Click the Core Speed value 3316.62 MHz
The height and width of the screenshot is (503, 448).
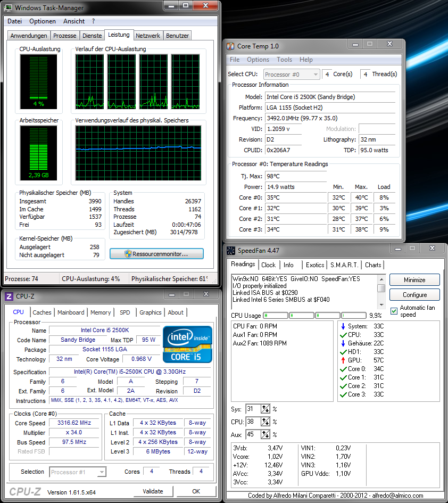point(74,423)
